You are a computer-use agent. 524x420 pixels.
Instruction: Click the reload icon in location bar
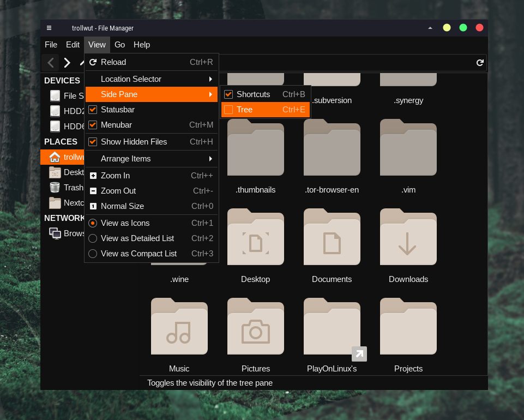tap(480, 63)
